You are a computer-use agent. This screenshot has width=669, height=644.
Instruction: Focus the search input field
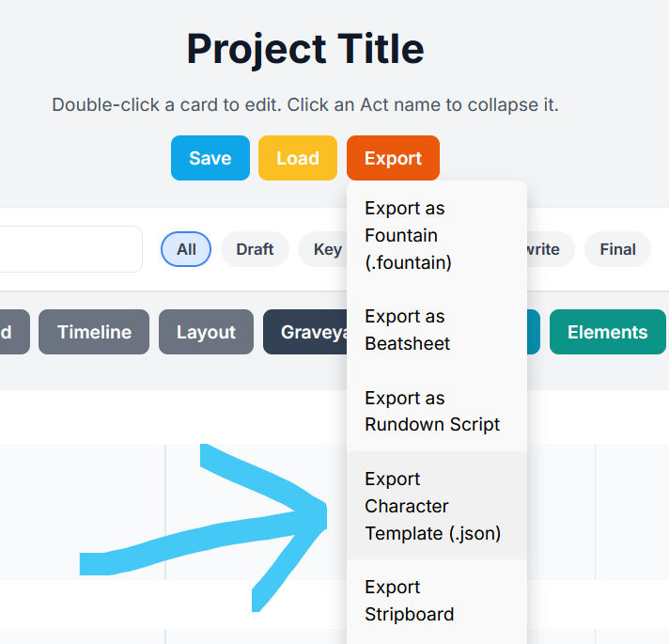point(70,249)
